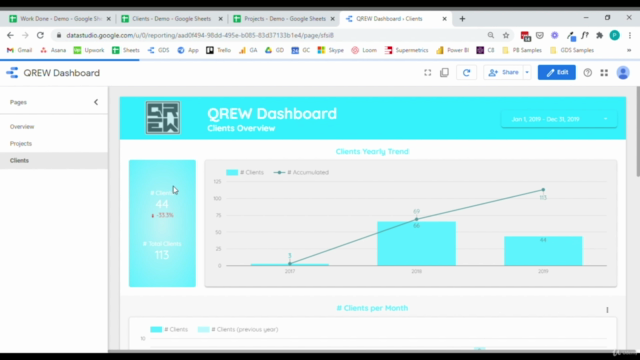640x360 pixels.
Task: Open new browser tab with plus
Action: pos(462,19)
